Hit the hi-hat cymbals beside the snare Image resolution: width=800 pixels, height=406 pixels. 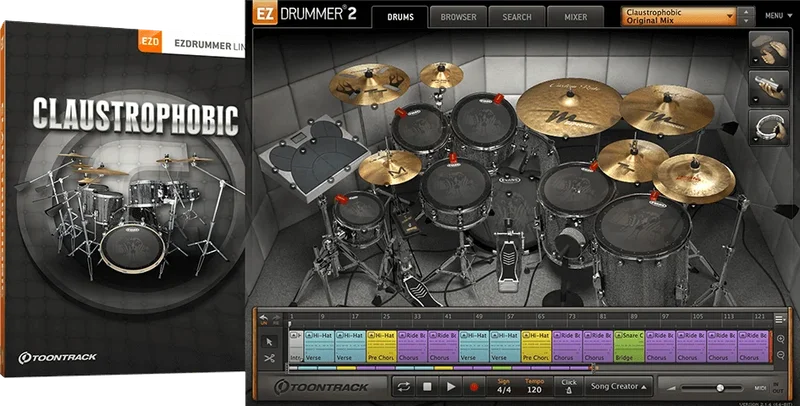390,167
